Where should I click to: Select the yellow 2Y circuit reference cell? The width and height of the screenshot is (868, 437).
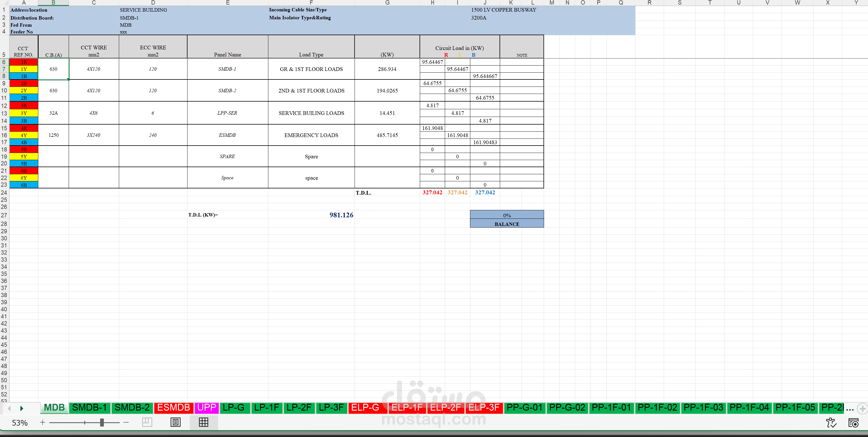pyautogui.click(x=24, y=90)
